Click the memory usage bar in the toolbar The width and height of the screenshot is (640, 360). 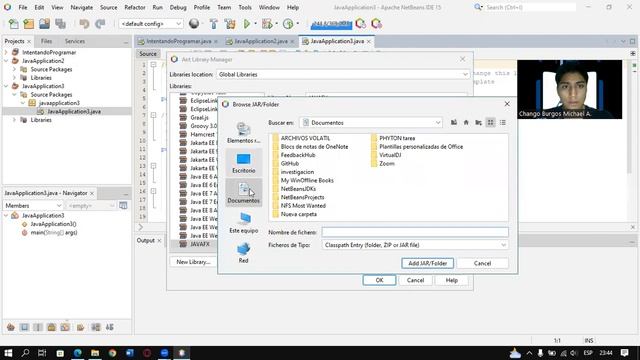331,24
